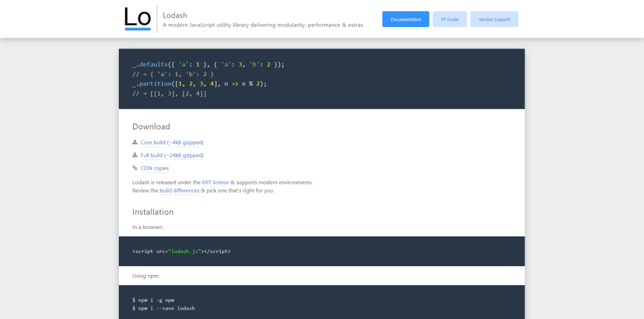Image resolution: width=644 pixels, height=319 pixels.
Task: Download the Core build link
Action: [153, 143]
